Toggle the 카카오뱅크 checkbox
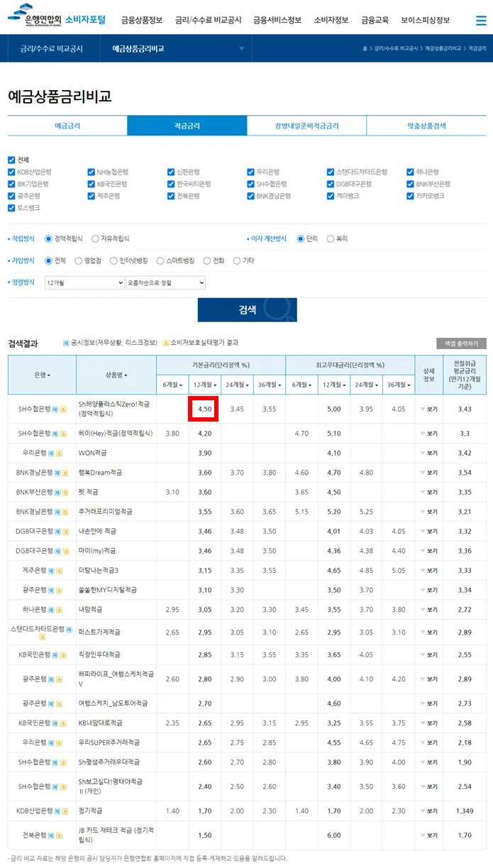This screenshot has height=868, width=493. coord(411,196)
